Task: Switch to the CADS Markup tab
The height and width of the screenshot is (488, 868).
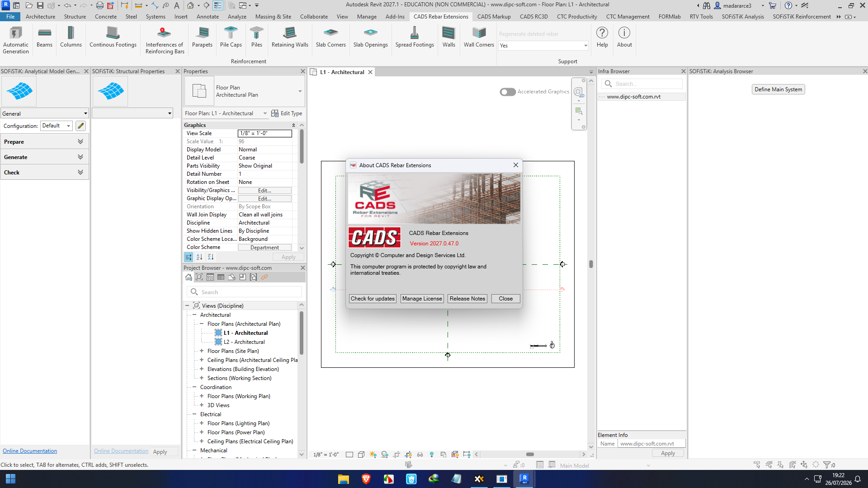Action: (494, 17)
